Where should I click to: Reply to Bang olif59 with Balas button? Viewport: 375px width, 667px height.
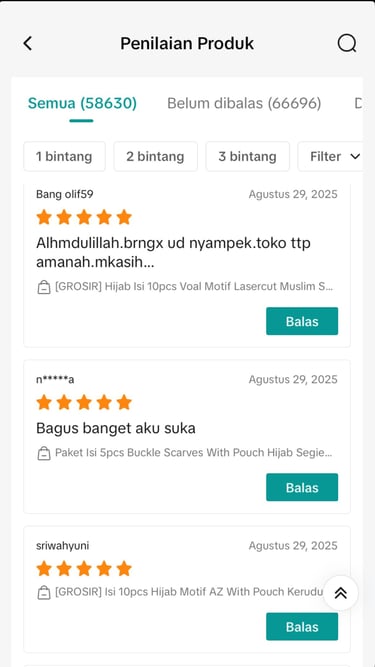point(302,321)
